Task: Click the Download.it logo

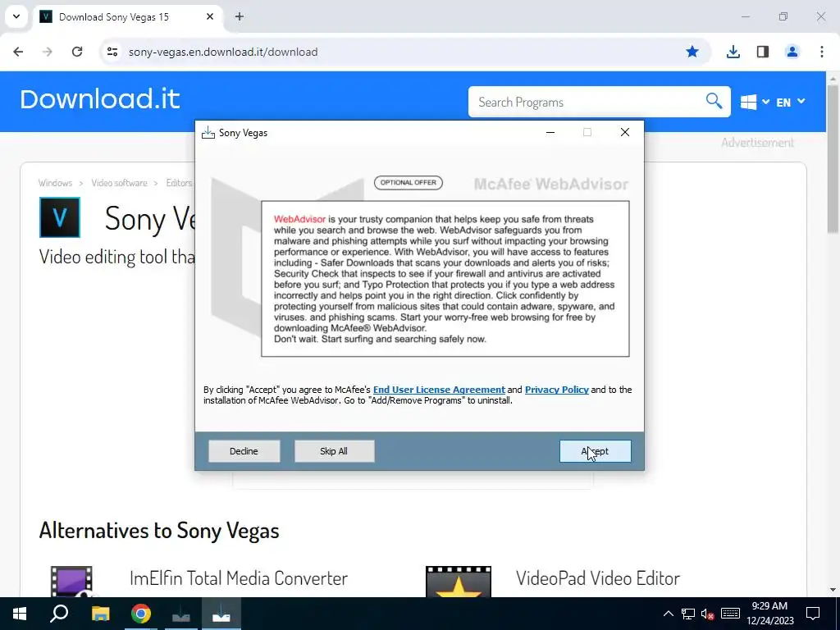Action: coord(99,99)
